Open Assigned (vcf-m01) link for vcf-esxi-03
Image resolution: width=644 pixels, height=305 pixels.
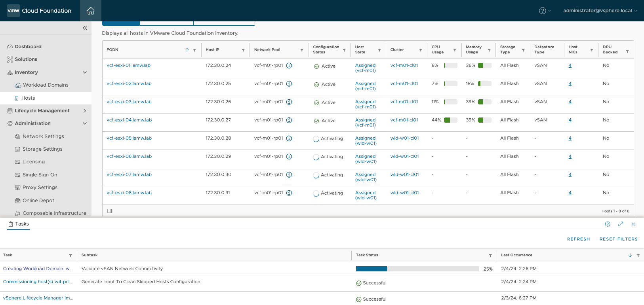click(365, 104)
